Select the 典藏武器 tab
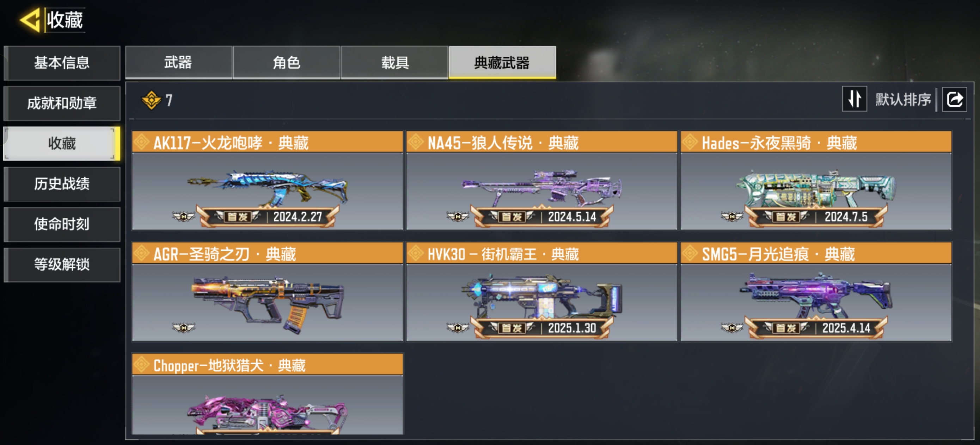The width and height of the screenshot is (980, 445). [x=502, y=63]
